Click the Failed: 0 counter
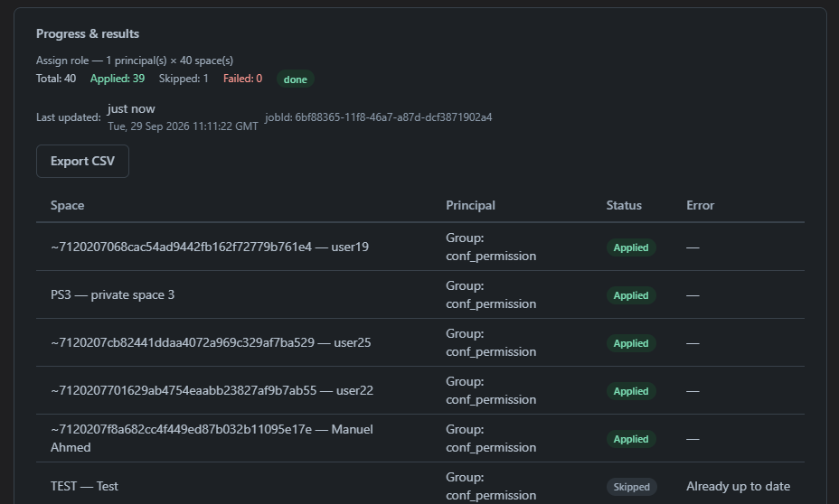Screen dimensions: 839x504 (242, 79)
